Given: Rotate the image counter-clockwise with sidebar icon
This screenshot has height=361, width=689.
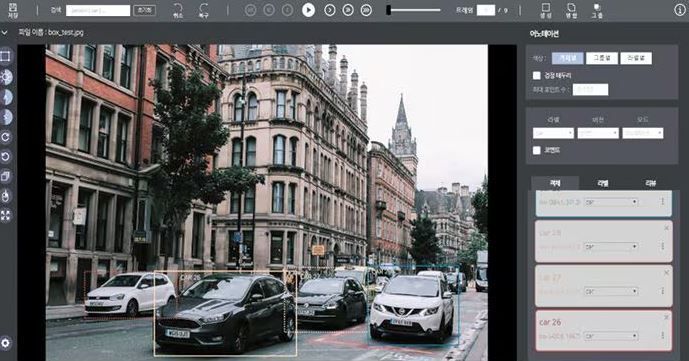Looking at the screenshot, I should tap(6, 157).
